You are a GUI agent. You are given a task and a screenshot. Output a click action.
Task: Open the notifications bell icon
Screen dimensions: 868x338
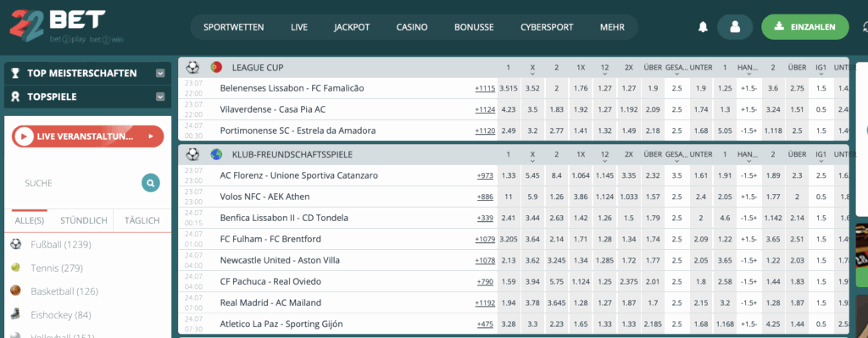(x=703, y=26)
